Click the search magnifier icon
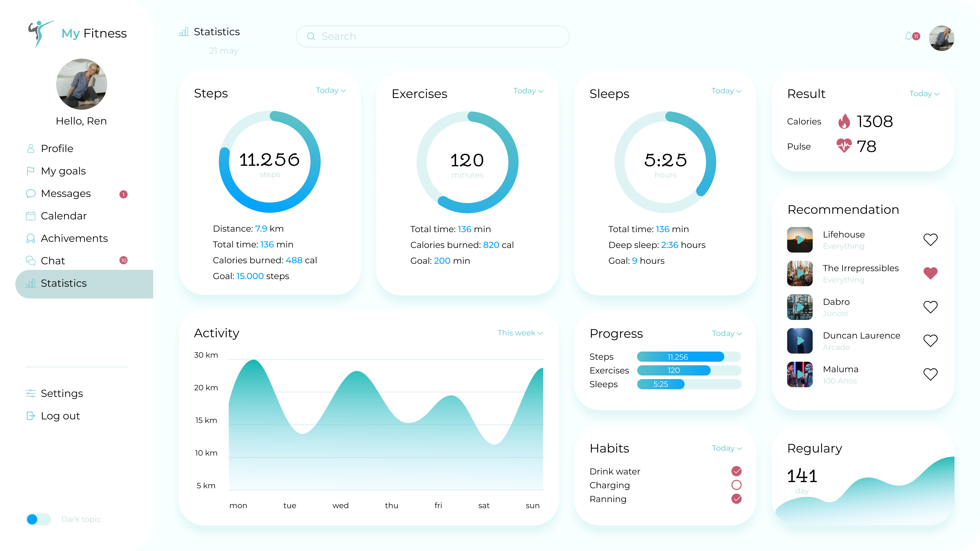The width and height of the screenshot is (980, 551). tap(311, 36)
